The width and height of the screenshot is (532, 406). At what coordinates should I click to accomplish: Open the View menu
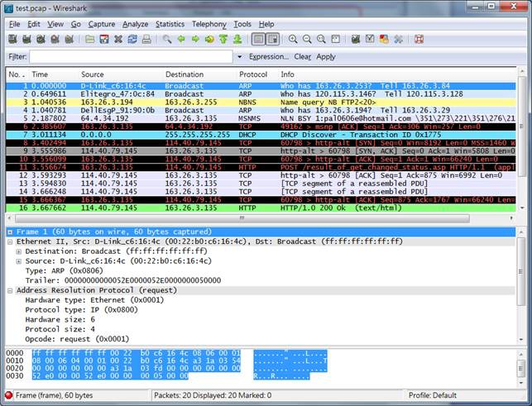pos(55,25)
